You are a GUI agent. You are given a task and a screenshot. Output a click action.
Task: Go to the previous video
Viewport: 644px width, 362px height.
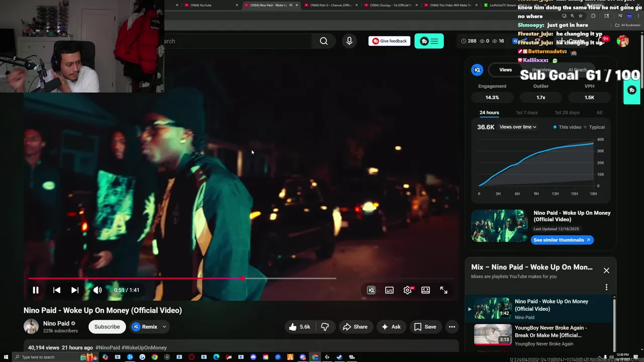pos(57,290)
